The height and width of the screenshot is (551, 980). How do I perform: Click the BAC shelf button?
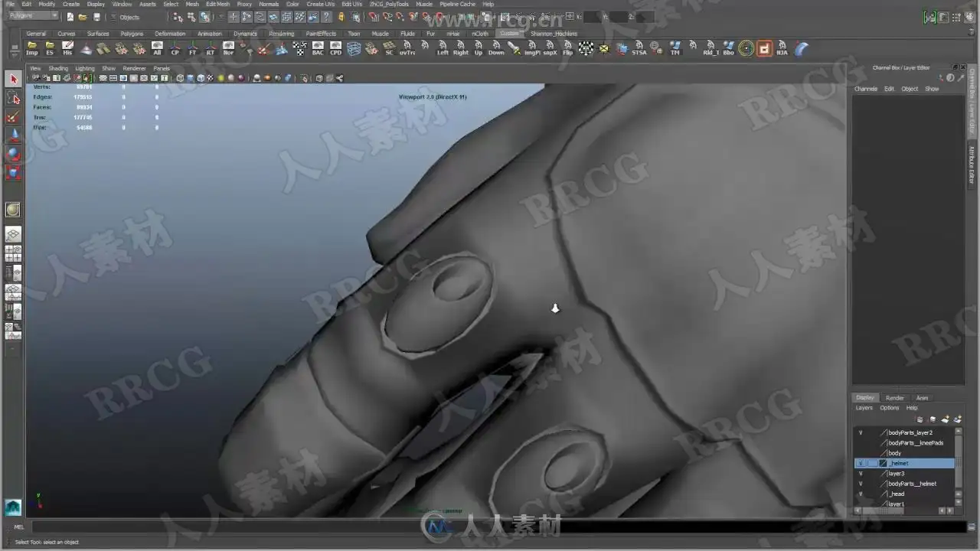click(x=318, y=48)
